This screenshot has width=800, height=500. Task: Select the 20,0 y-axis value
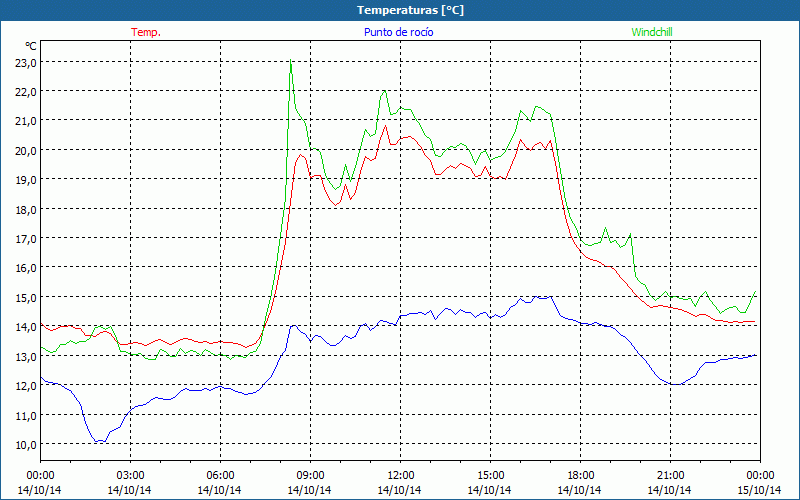coord(27,151)
